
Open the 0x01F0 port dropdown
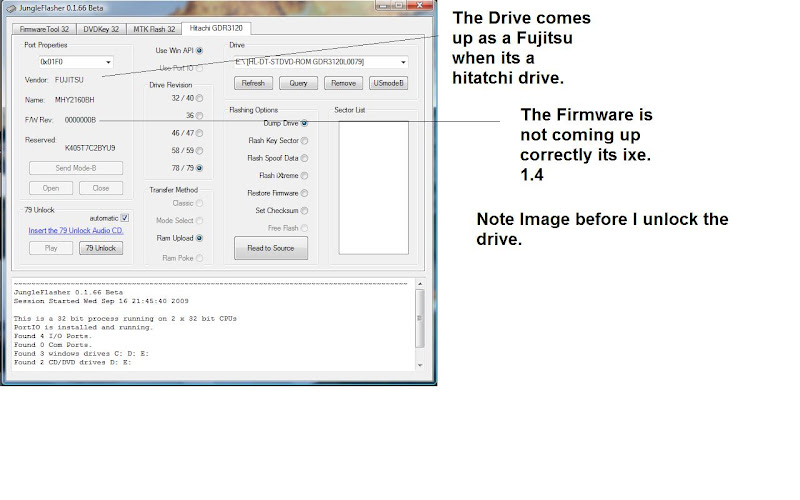tap(108, 62)
